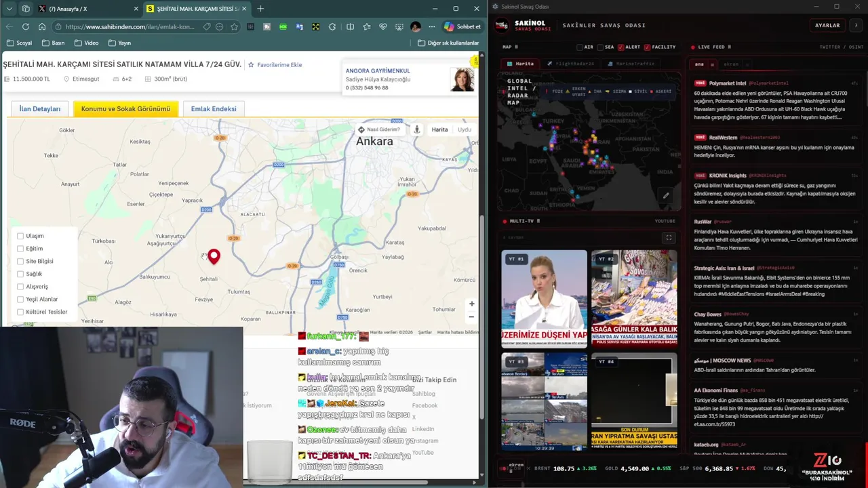
Task: Zoom out the map with minus
Action: click(x=471, y=317)
